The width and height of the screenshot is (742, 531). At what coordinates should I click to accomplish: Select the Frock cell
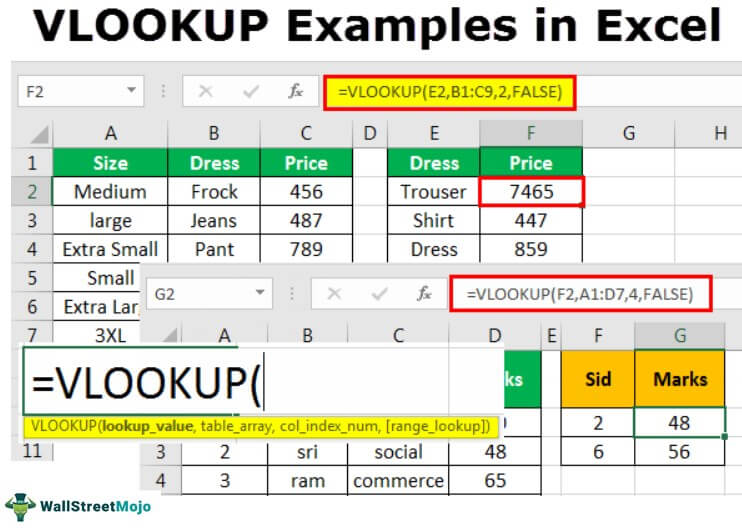click(214, 192)
